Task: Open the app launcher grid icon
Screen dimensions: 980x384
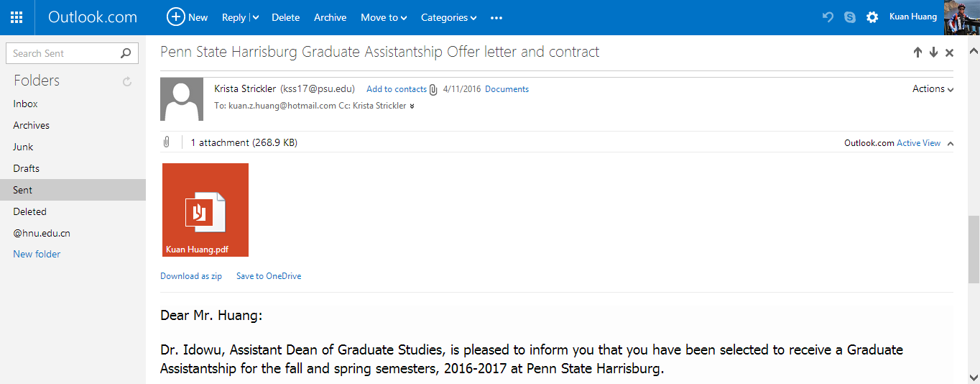Action: tap(17, 17)
